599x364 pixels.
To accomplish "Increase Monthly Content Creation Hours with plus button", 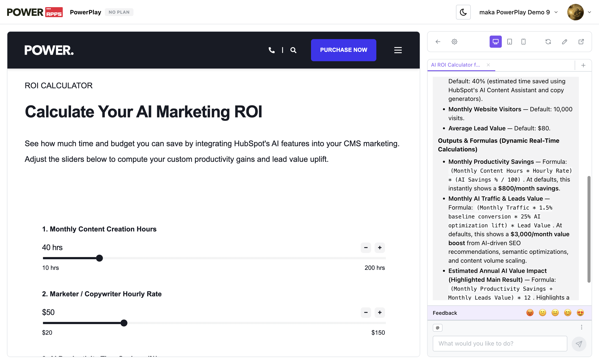I will tap(380, 248).
